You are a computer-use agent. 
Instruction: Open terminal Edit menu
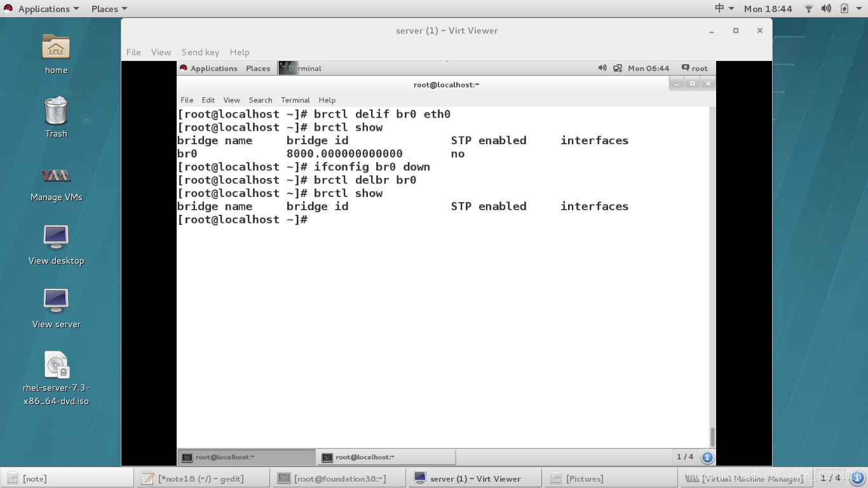pyautogui.click(x=208, y=100)
